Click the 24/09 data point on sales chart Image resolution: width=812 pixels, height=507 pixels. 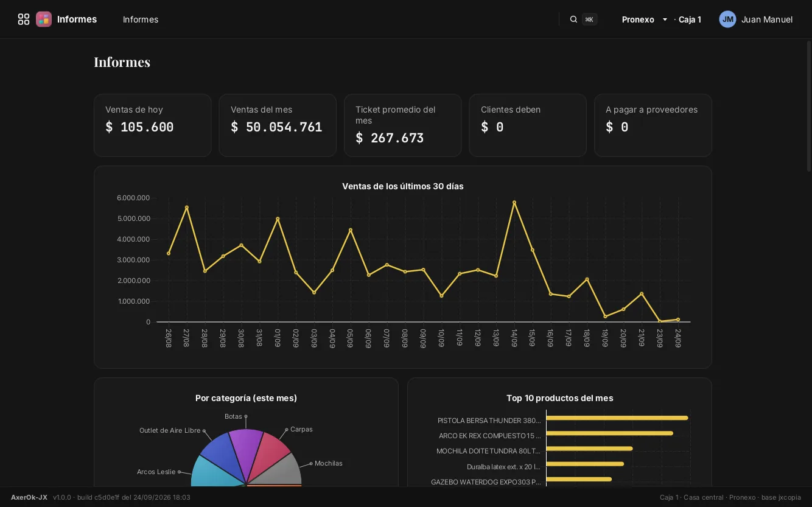(678, 320)
